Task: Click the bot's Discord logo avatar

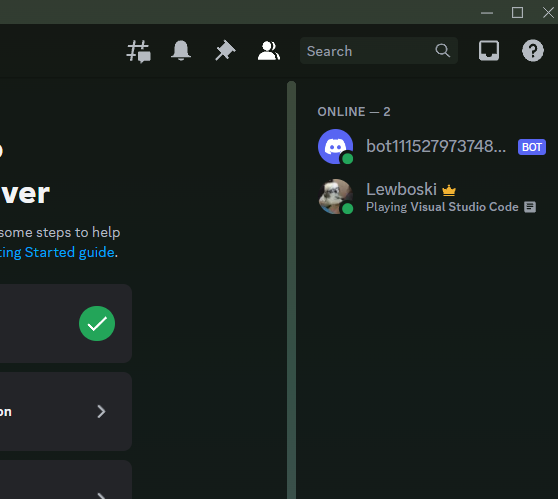Action: [x=335, y=147]
